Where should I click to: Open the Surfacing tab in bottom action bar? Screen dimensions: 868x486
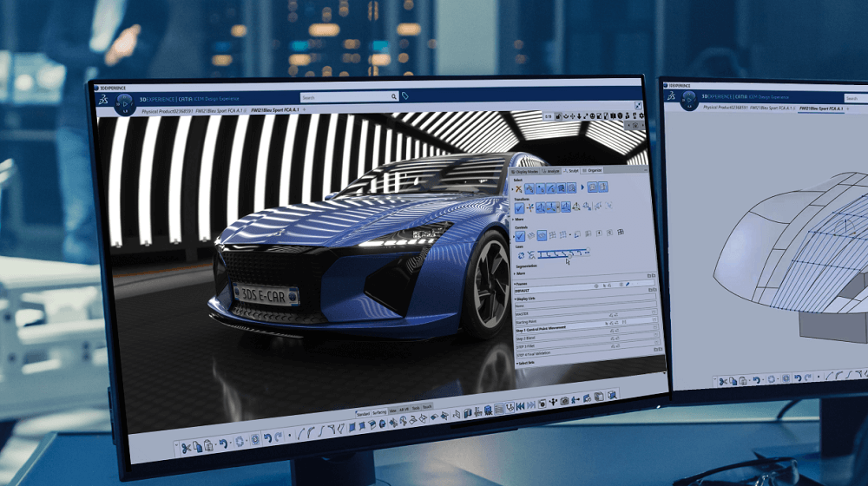378,413
